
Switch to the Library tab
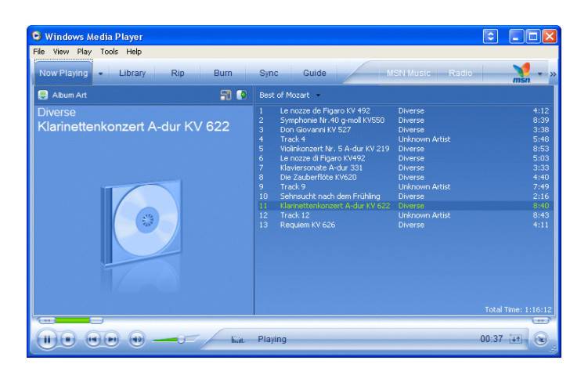point(132,73)
